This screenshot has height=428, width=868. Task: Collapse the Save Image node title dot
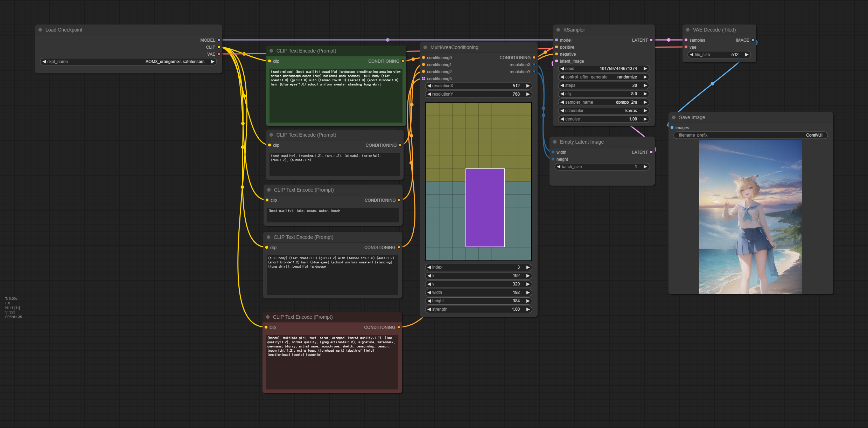(x=674, y=117)
